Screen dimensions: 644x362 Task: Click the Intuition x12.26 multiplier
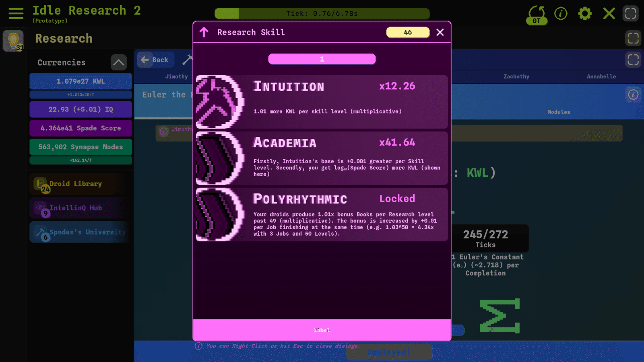point(397,86)
